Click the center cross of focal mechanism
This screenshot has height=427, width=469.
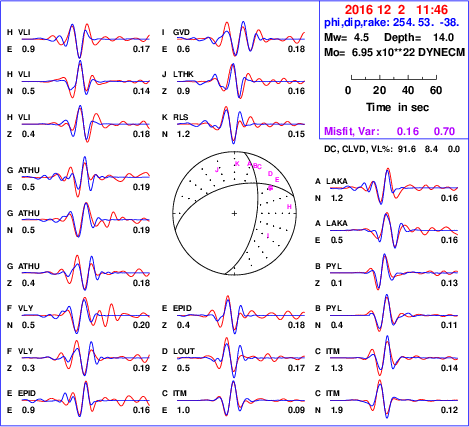point(234,213)
